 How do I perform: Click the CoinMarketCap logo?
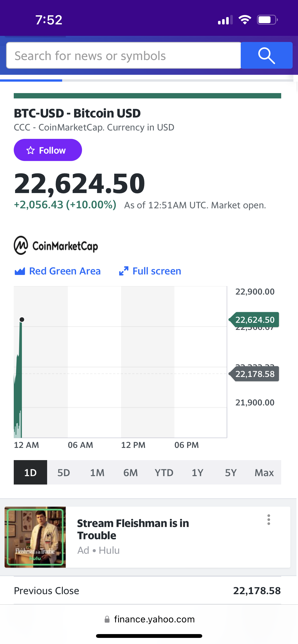click(x=56, y=246)
